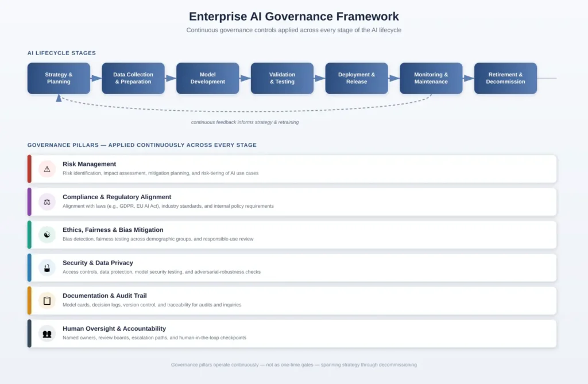Click arrow between Strategy and Data Collection
Viewport: 588px width, 384px height.
(96, 78)
